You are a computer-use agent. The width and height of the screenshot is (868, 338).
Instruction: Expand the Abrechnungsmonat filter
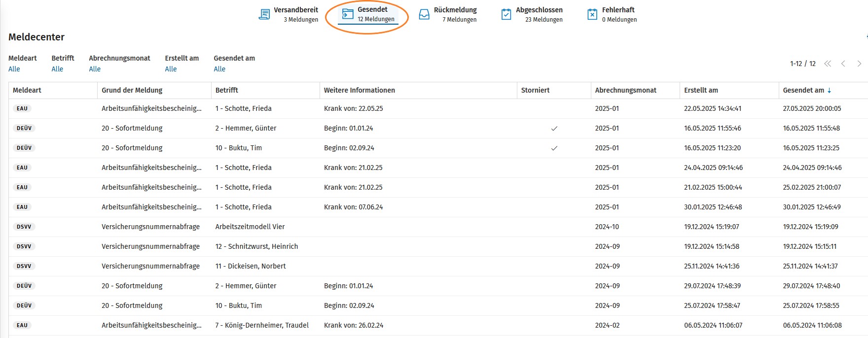click(x=95, y=69)
